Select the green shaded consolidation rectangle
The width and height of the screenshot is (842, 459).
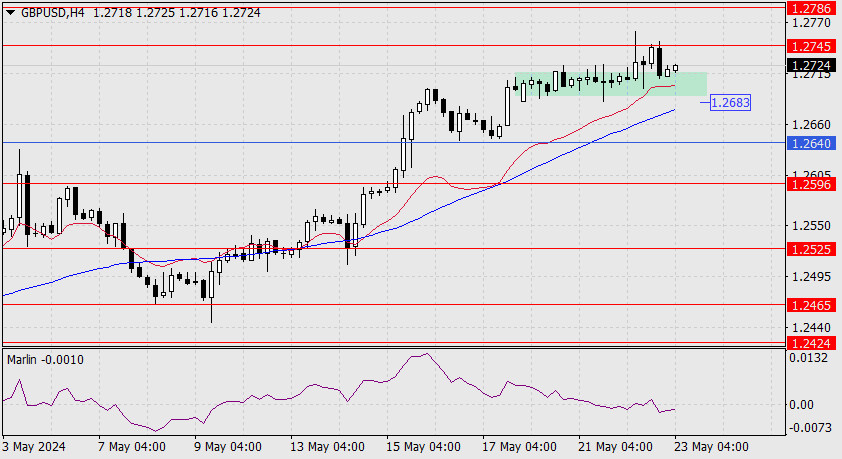(611, 84)
